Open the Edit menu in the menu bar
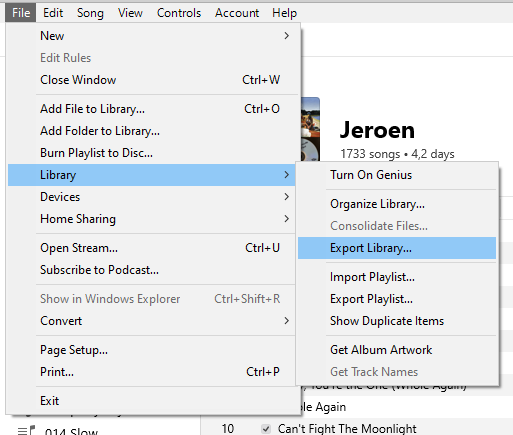 click(x=53, y=13)
